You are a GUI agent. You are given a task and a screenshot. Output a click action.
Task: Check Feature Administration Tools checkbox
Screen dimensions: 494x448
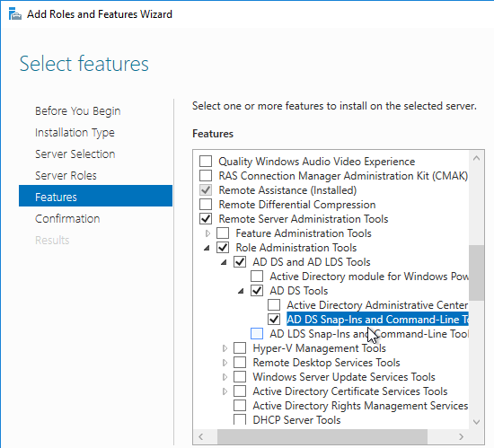click(223, 233)
